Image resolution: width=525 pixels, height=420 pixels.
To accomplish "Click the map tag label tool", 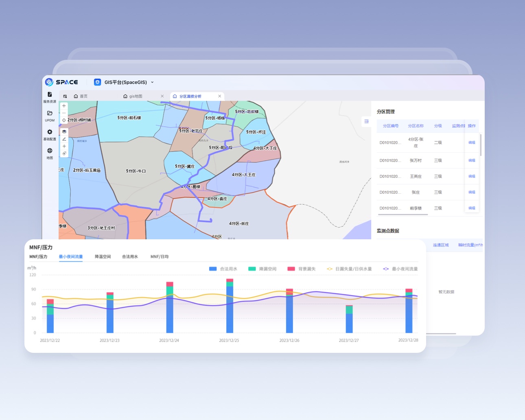I will [x=64, y=153].
